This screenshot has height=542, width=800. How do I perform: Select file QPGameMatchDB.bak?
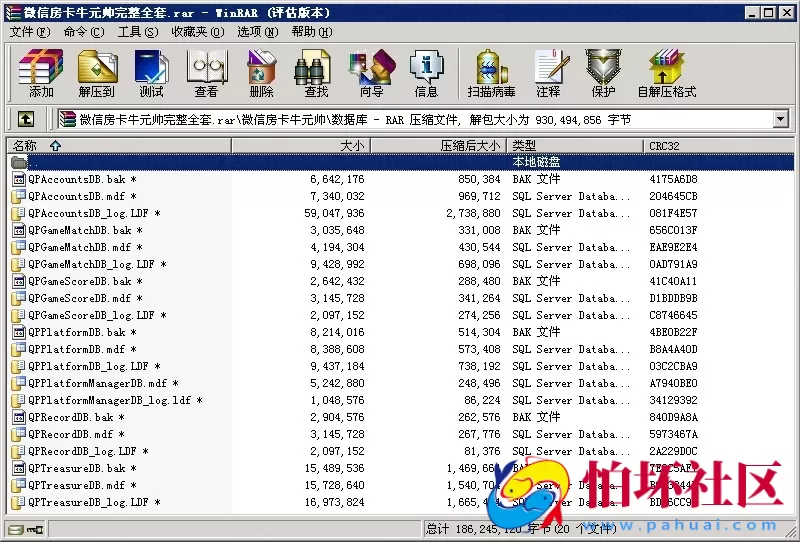click(85, 230)
